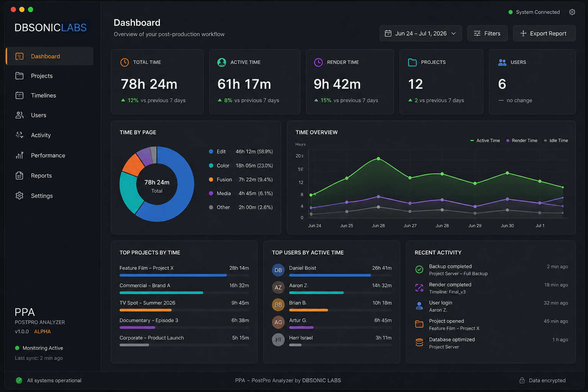Toggle the Fusion slice legend entry
This screenshot has height=392, width=588.
coord(241,180)
